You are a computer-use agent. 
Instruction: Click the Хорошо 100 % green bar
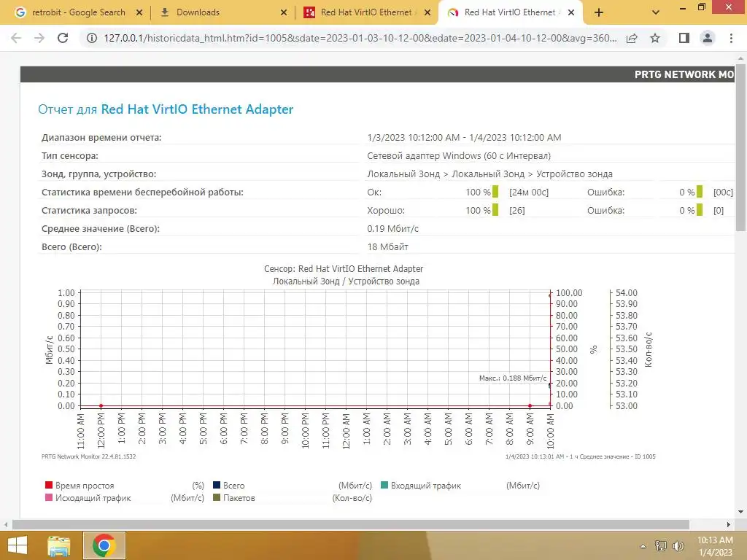click(495, 209)
